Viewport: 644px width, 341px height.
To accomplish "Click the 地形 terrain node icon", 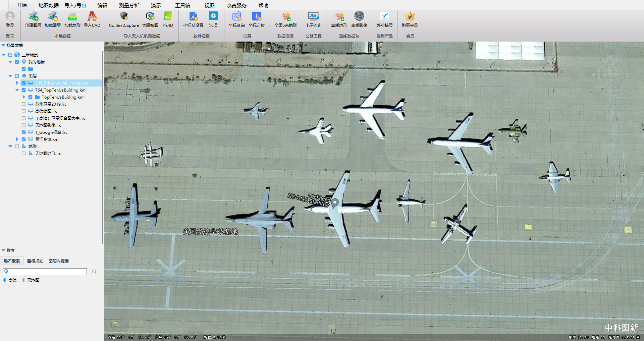I will pos(24,146).
